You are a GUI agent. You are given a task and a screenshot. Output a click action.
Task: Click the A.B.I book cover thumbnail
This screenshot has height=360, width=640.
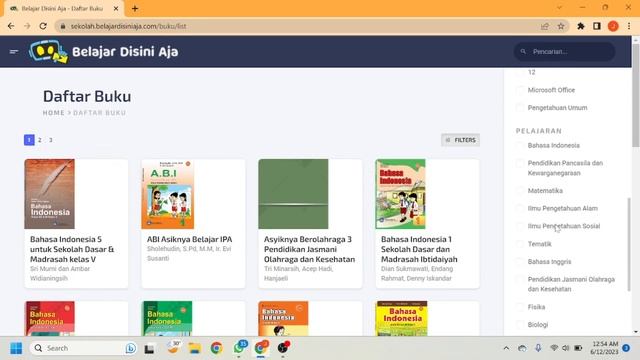click(168, 194)
